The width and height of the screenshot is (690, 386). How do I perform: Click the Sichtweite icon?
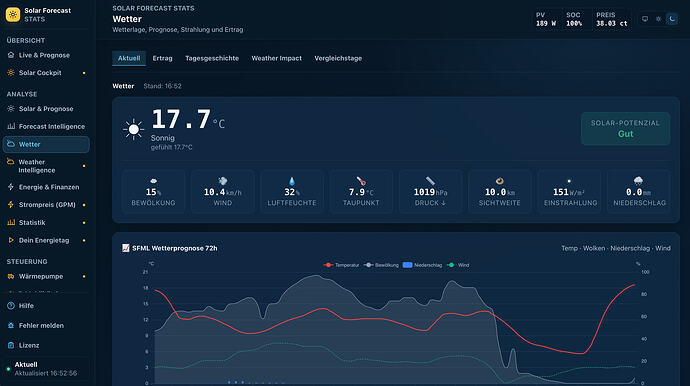pos(499,181)
